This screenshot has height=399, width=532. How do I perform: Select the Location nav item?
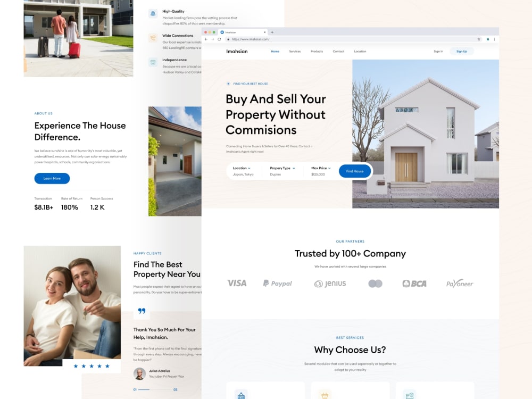pos(360,52)
